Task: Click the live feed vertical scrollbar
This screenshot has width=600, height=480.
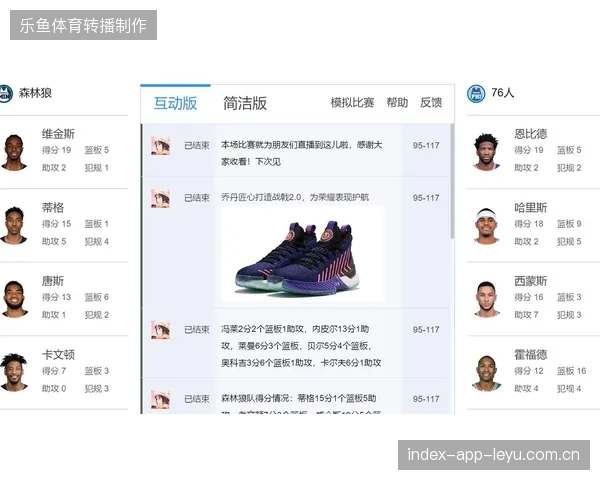Action: click(452, 181)
